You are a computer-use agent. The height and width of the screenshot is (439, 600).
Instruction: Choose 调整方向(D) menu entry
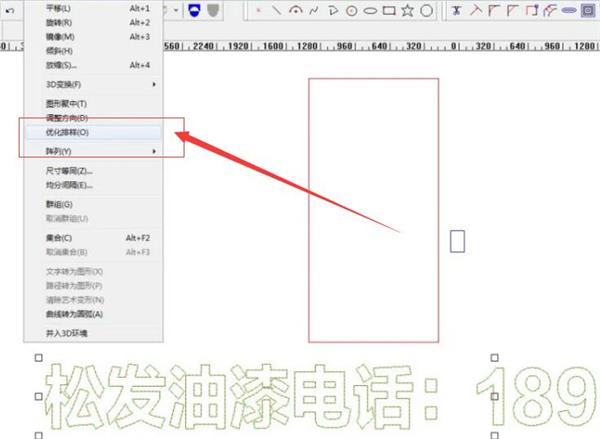pos(94,118)
